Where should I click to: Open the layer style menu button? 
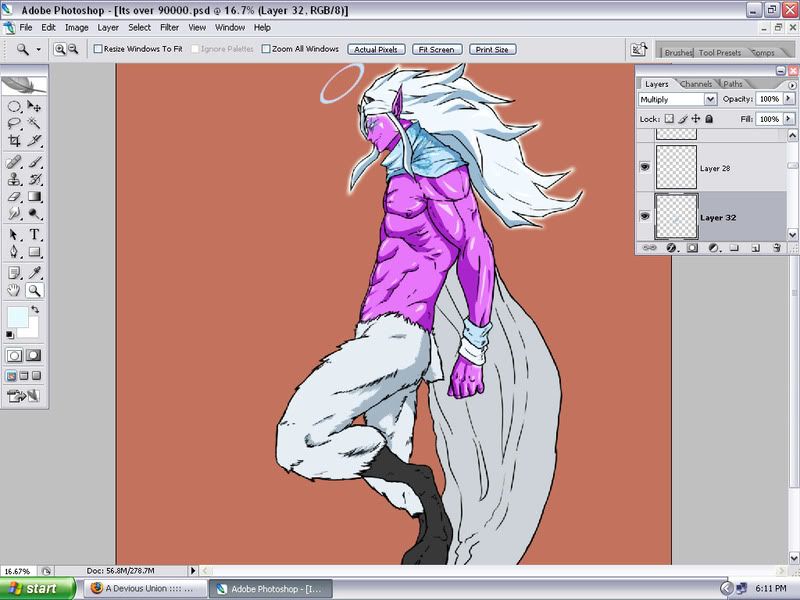(x=671, y=248)
